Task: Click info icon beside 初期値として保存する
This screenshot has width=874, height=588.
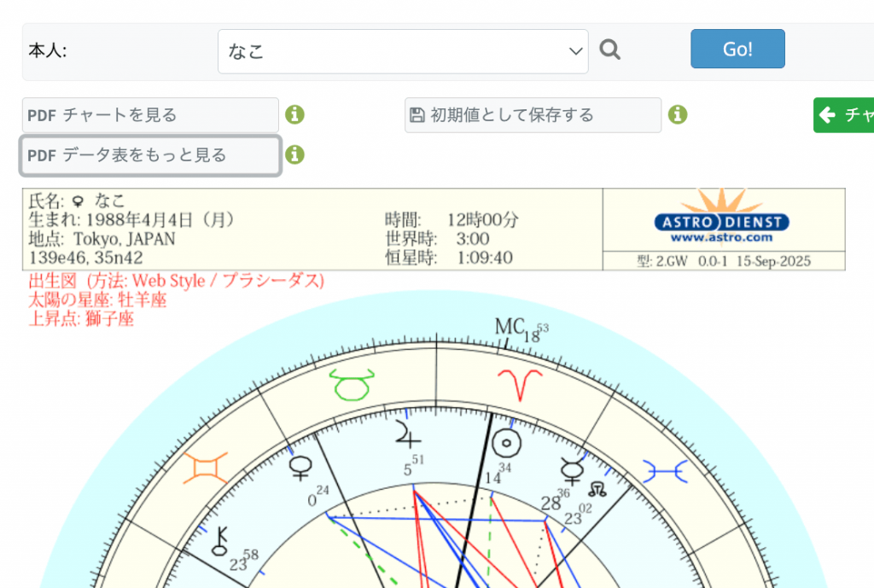Action: pyautogui.click(x=678, y=115)
